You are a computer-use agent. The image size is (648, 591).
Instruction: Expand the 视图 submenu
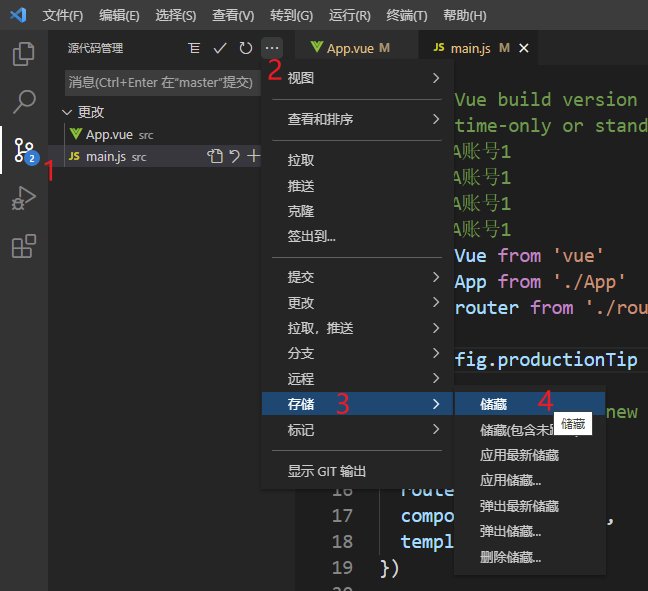[357, 78]
